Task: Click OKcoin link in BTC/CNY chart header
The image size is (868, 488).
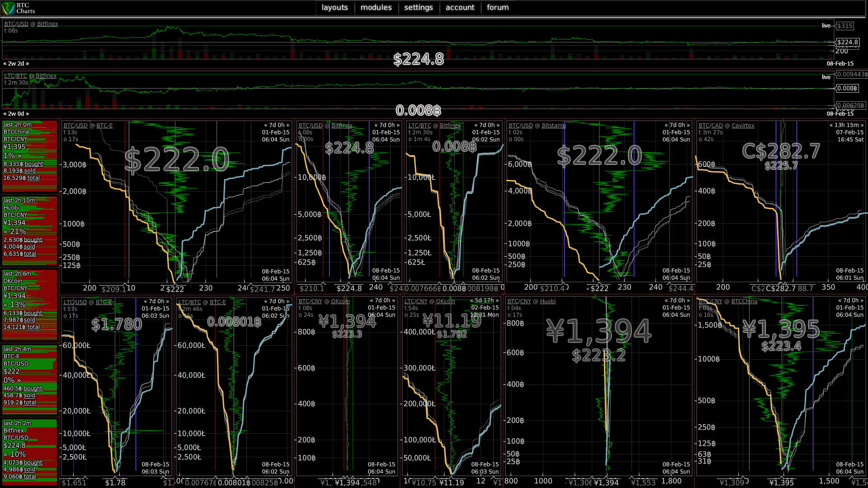Action: (340, 301)
